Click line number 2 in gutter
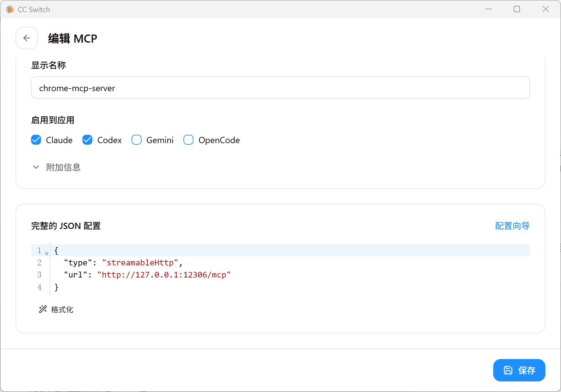The width and height of the screenshot is (561, 392). [x=39, y=263]
